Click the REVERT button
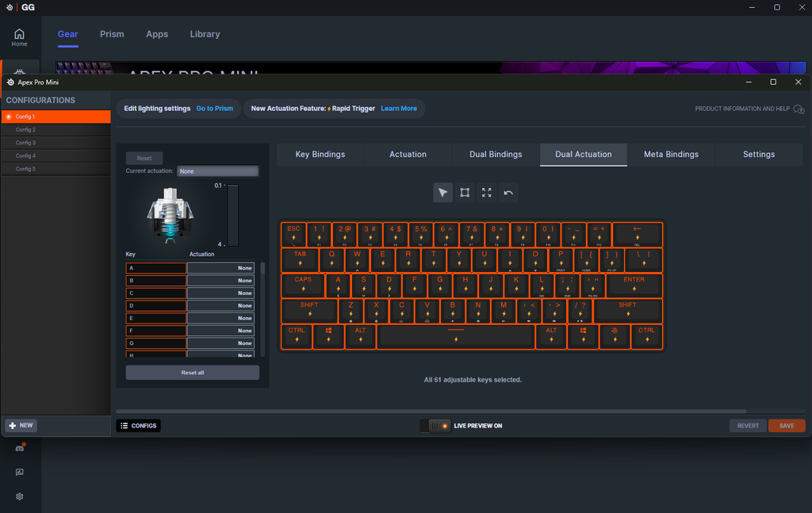812x513 pixels. [x=748, y=426]
